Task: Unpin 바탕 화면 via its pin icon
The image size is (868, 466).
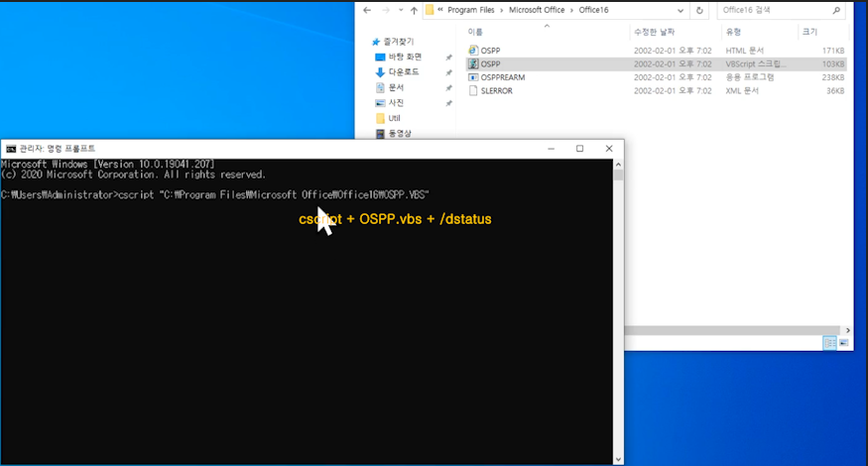Action: pos(449,57)
